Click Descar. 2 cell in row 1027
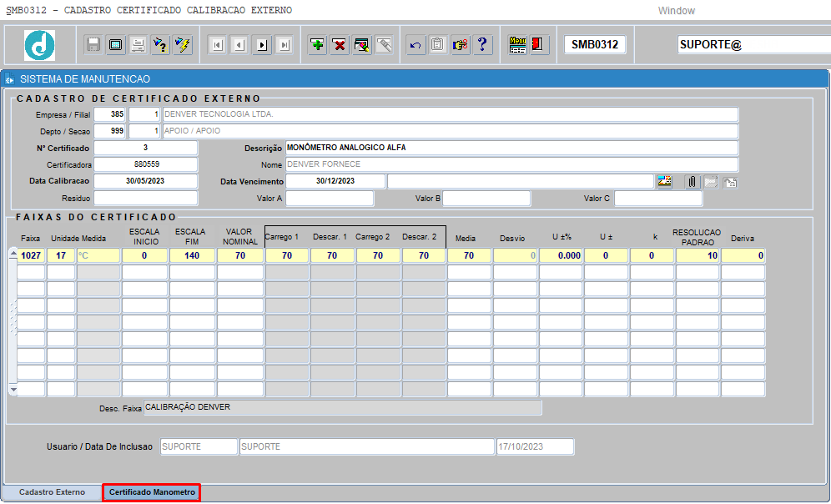Screen dimensions: 831x504 pyautogui.click(x=424, y=255)
